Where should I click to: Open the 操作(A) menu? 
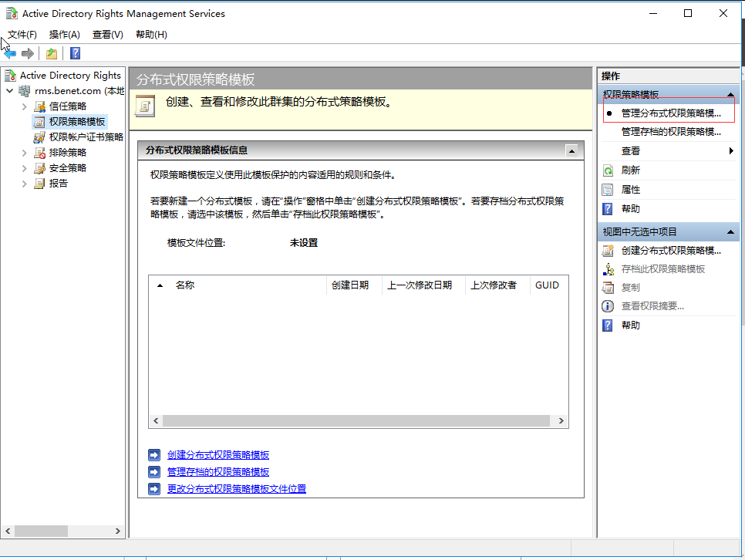tap(65, 35)
